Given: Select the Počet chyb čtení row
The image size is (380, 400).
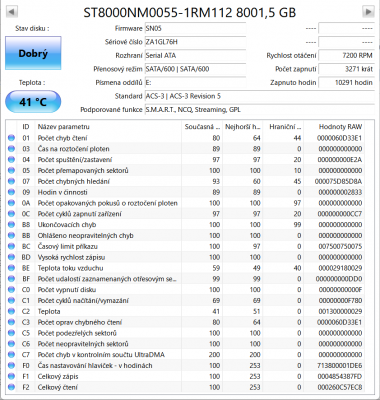Looking at the screenshot, I should coord(185,138).
